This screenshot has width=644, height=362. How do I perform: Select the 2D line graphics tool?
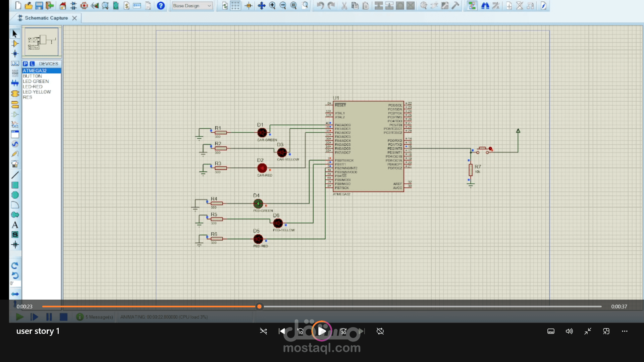pos(15,175)
